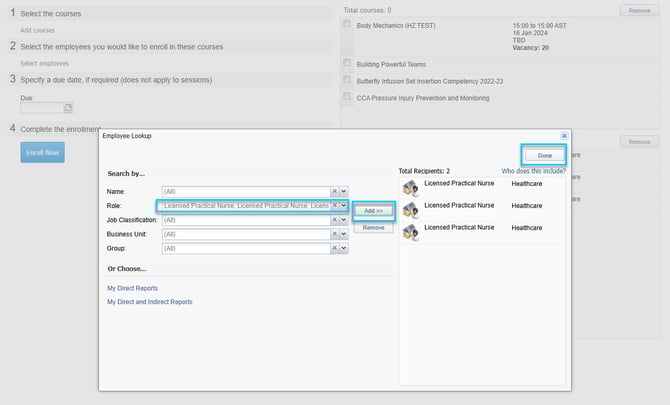This screenshot has height=405, width=670.
Task: Clear the Name field with its X icon
Action: [335, 191]
